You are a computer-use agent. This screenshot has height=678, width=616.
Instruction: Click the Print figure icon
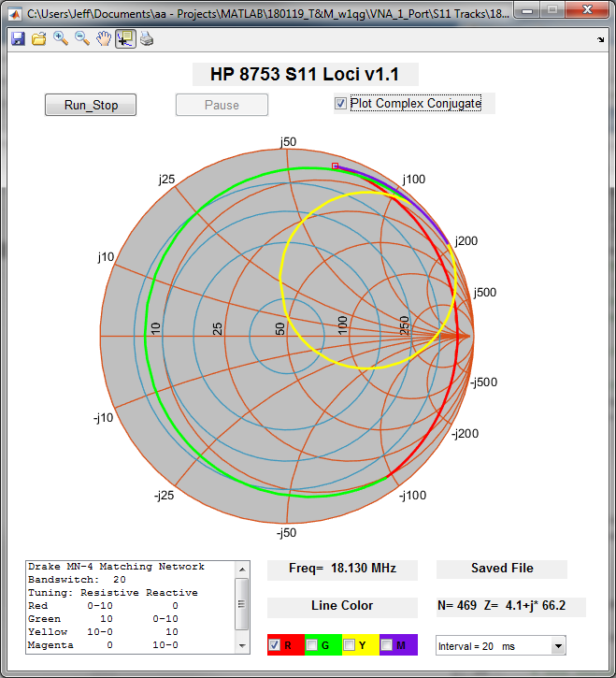pyautogui.click(x=147, y=39)
